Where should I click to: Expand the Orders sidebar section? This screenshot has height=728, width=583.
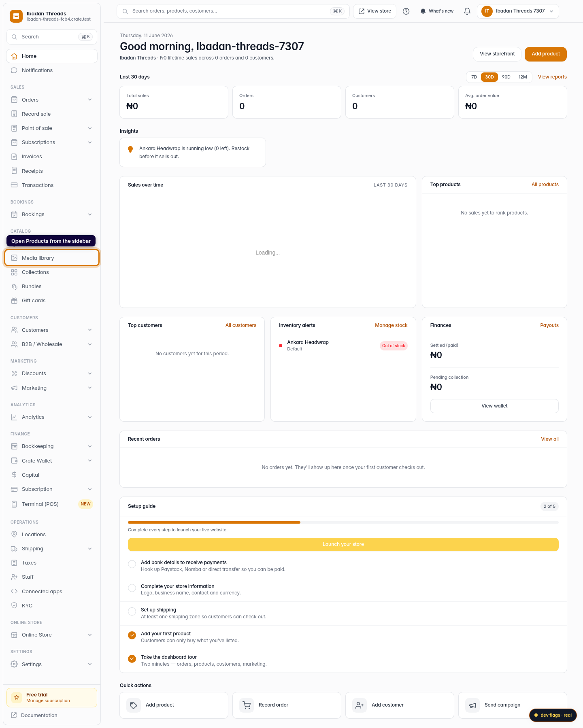click(90, 100)
